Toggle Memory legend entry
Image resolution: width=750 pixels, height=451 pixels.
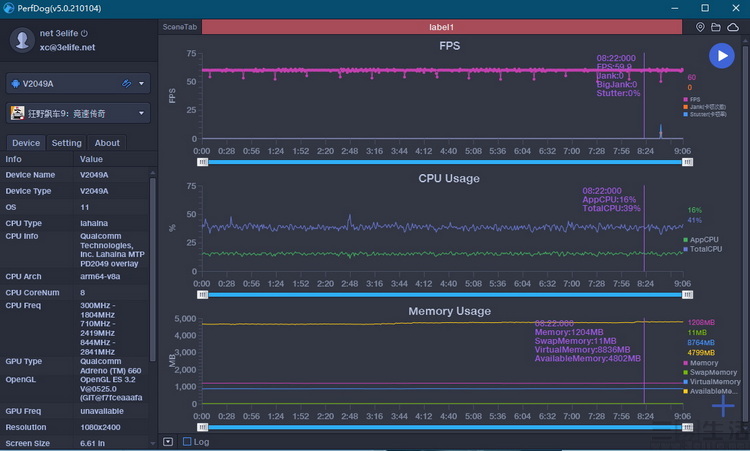[701, 363]
